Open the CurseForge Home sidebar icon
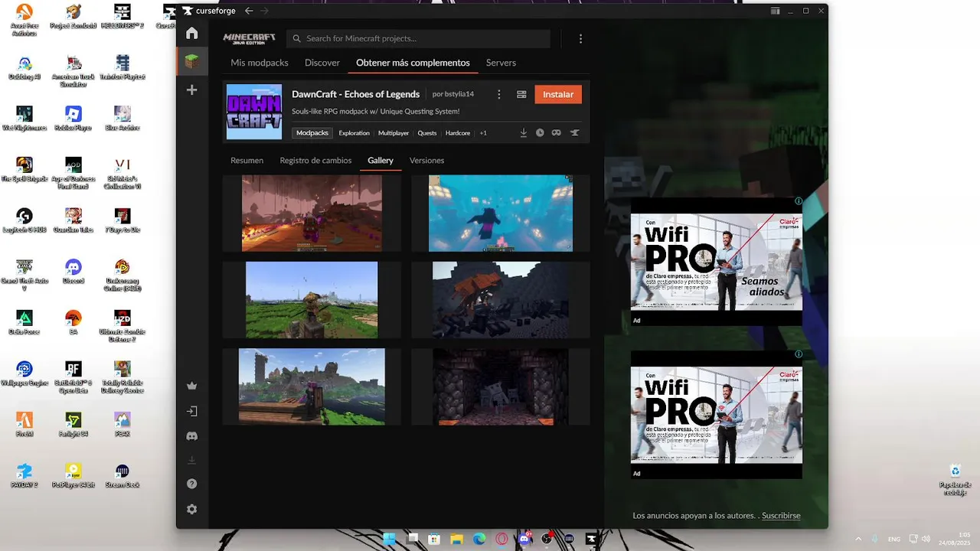This screenshot has height=551, width=980. [x=191, y=34]
